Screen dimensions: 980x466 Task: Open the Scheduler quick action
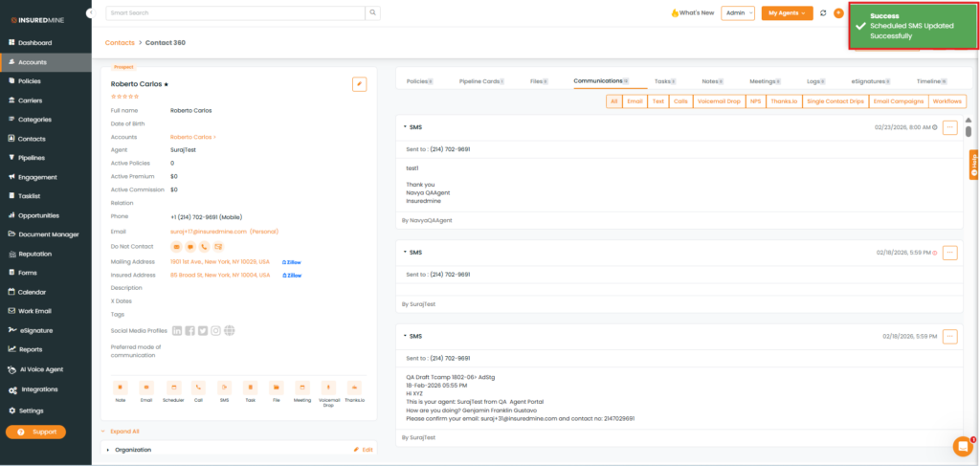173,389
